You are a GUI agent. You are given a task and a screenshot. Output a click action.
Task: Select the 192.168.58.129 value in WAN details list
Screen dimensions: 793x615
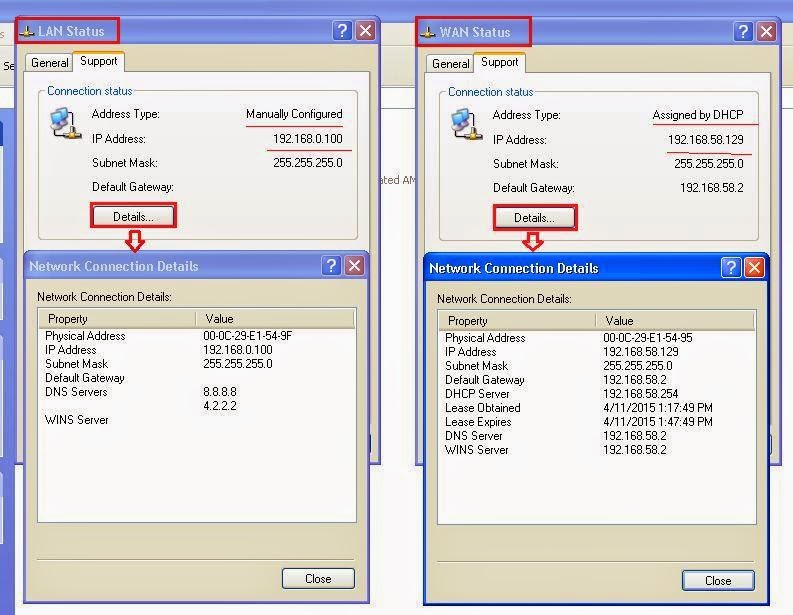pyautogui.click(x=641, y=352)
